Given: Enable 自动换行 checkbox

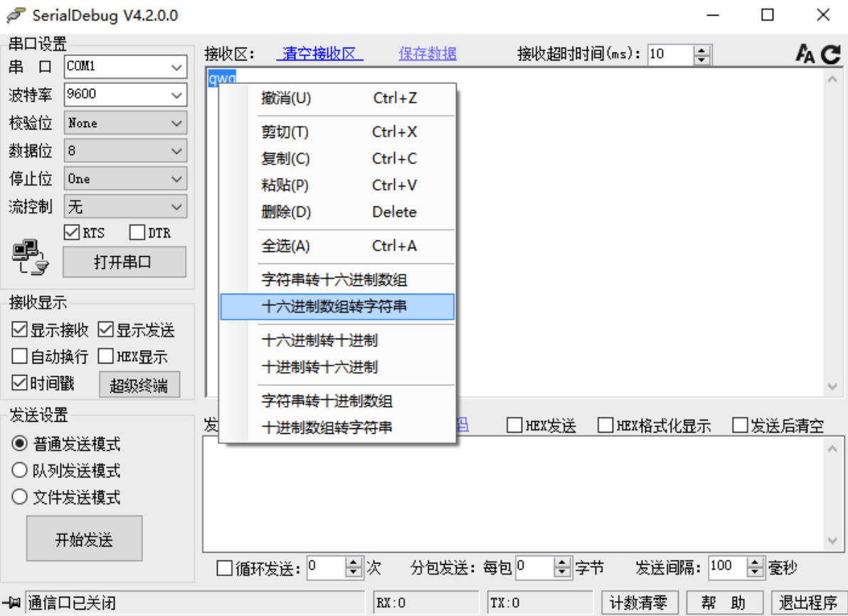Looking at the screenshot, I should pyautogui.click(x=19, y=356).
